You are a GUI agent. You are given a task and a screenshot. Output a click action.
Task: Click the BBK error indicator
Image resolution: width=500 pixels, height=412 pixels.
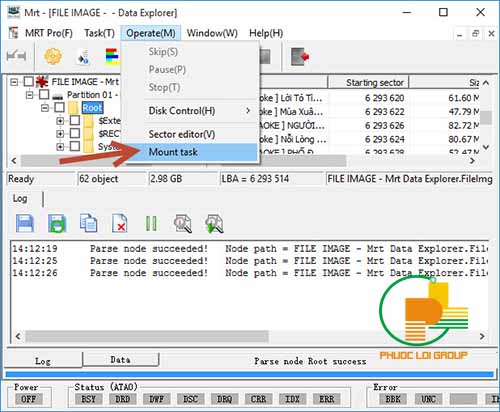393,399
